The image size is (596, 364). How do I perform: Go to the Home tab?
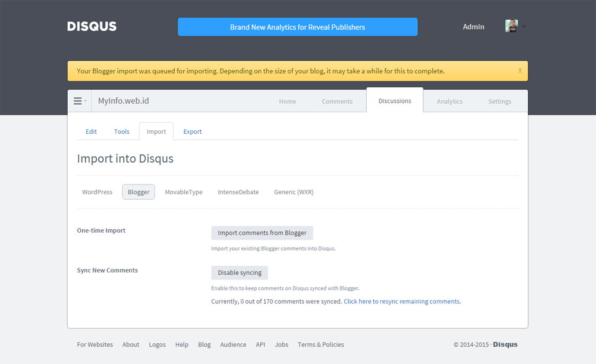pyautogui.click(x=288, y=101)
